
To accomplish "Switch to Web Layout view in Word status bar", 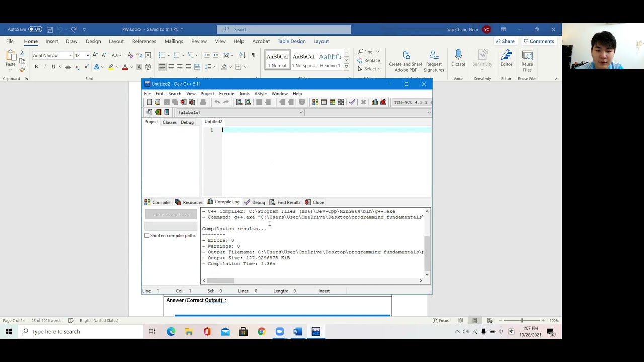I will [489, 320].
